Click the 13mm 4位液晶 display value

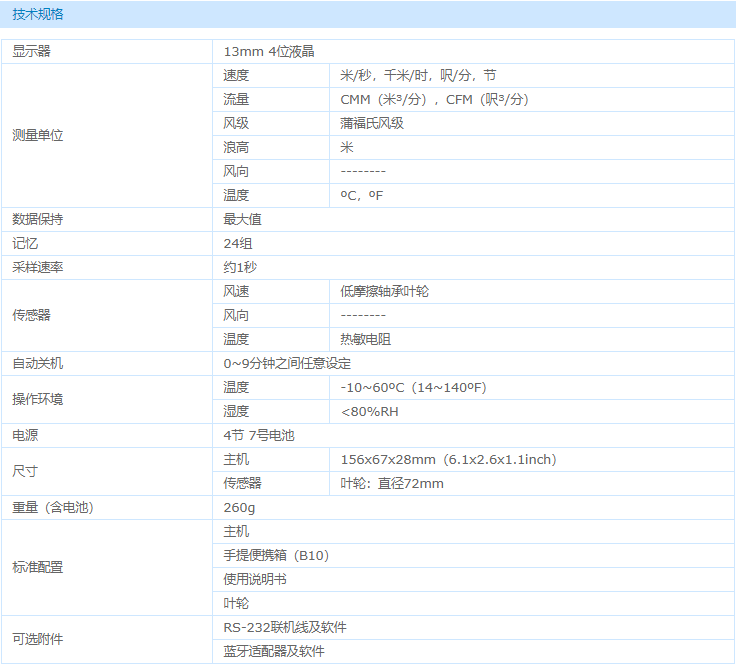[269, 51]
